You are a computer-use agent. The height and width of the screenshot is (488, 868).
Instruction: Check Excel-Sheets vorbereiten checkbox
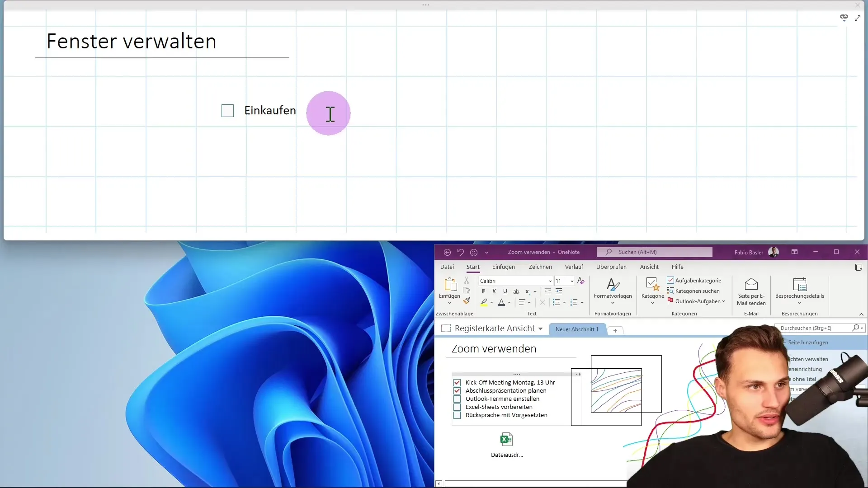coord(457,407)
